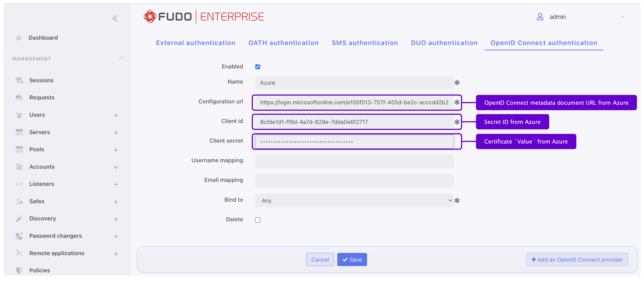The image size is (644, 281).
Task: Switch to OATH authentication tab
Action: pos(284,43)
